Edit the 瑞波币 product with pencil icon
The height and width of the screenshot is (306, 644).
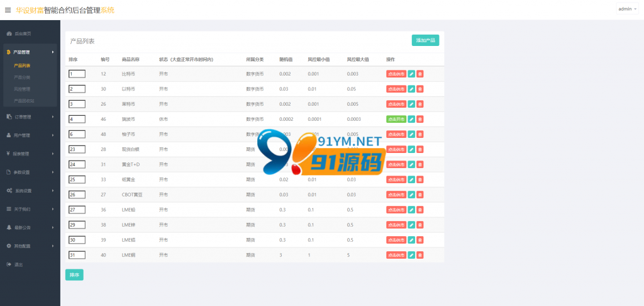pos(411,119)
